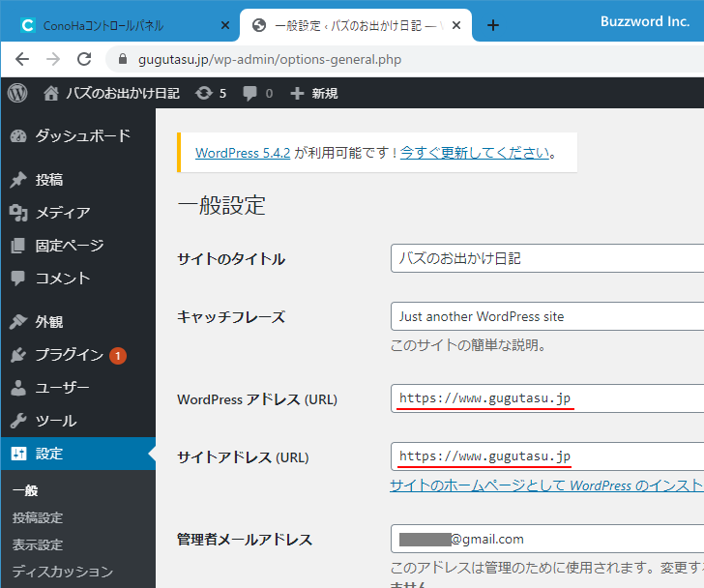Click the 固定ページ pages icon
Image resolution: width=704 pixels, height=588 pixels.
click(18, 246)
